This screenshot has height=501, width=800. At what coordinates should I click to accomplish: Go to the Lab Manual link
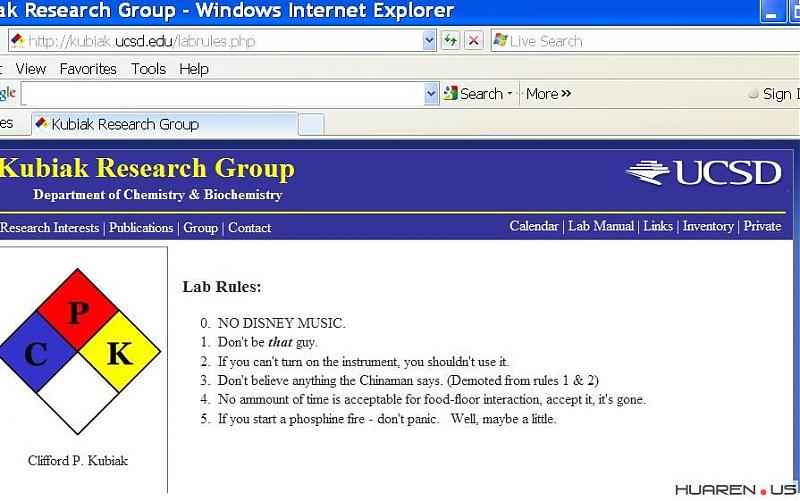(x=600, y=226)
